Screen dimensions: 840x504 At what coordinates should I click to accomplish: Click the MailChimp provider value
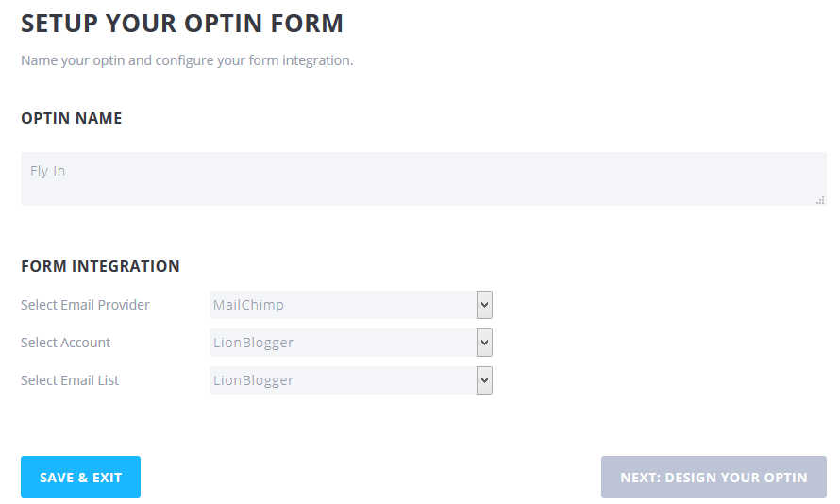(249, 305)
